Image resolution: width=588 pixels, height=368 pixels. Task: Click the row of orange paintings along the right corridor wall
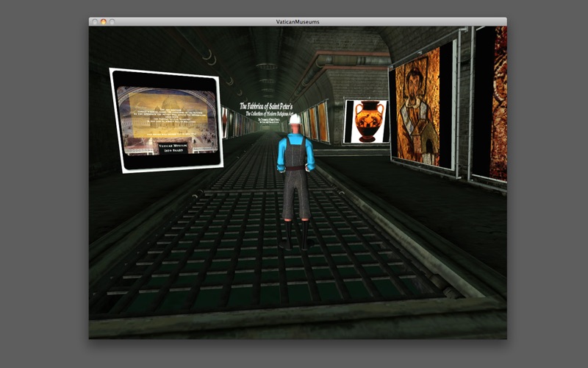(316, 121)
